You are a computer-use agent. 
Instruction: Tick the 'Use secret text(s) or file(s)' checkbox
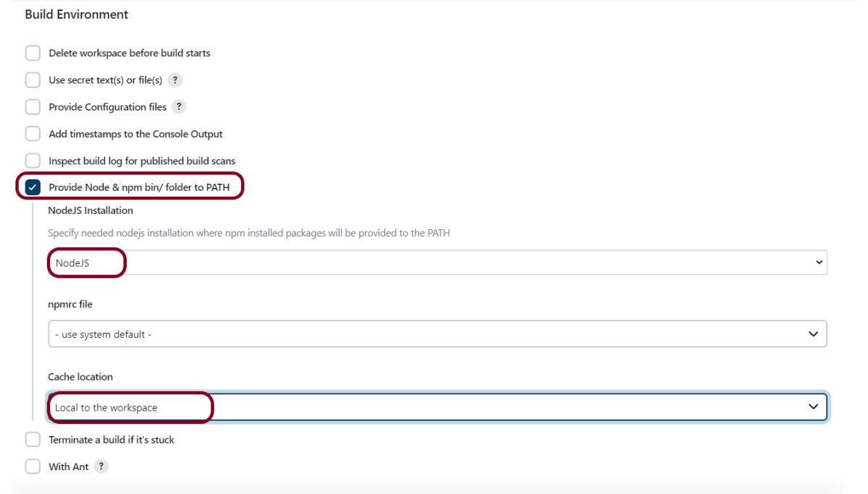(33, 80)
